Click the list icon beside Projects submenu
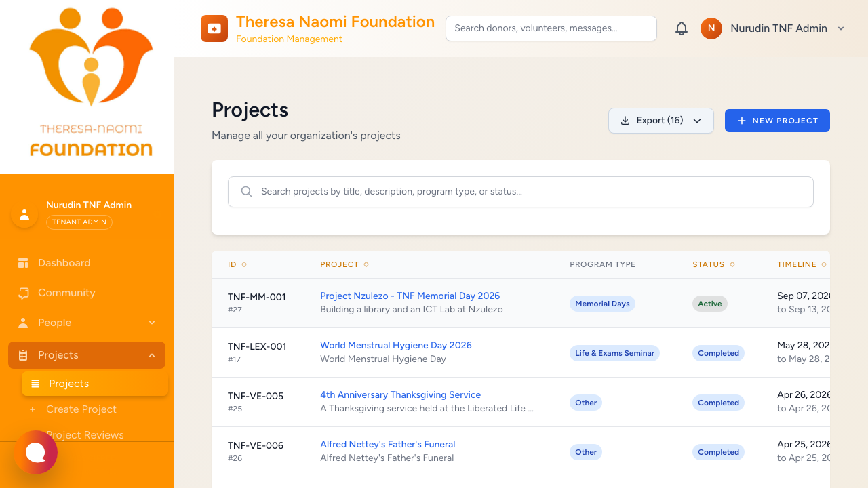The image size is (868, 488). pyautogui.click(x=35, y=384)
